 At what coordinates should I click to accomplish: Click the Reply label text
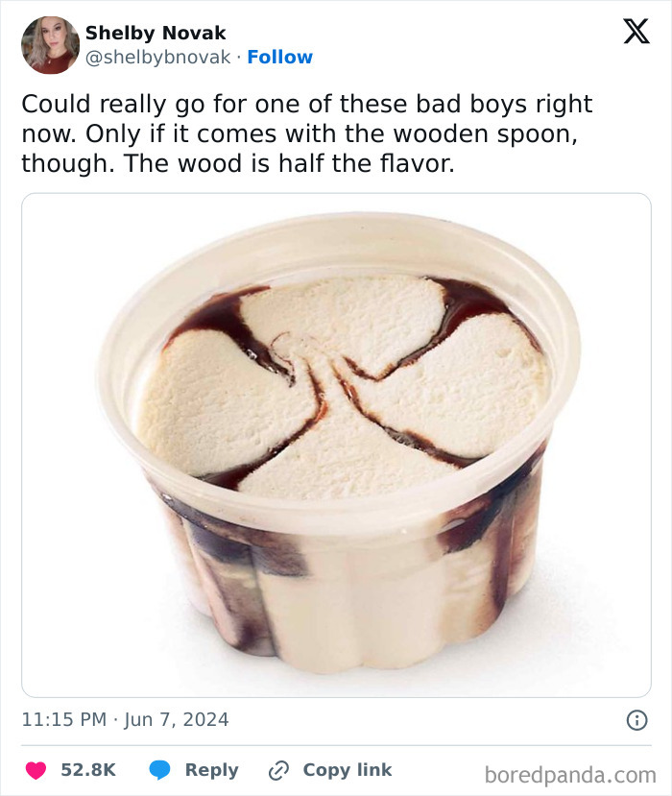pos(211,769)
